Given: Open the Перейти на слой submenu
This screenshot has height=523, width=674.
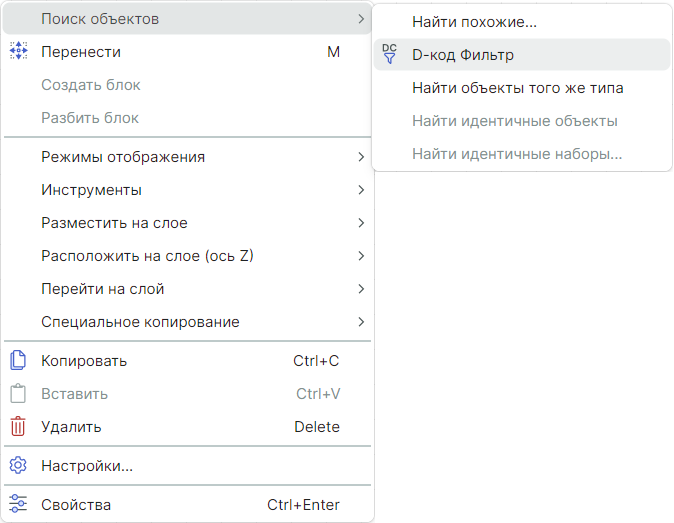Looking at the screenshot, I should coord(103,289).
